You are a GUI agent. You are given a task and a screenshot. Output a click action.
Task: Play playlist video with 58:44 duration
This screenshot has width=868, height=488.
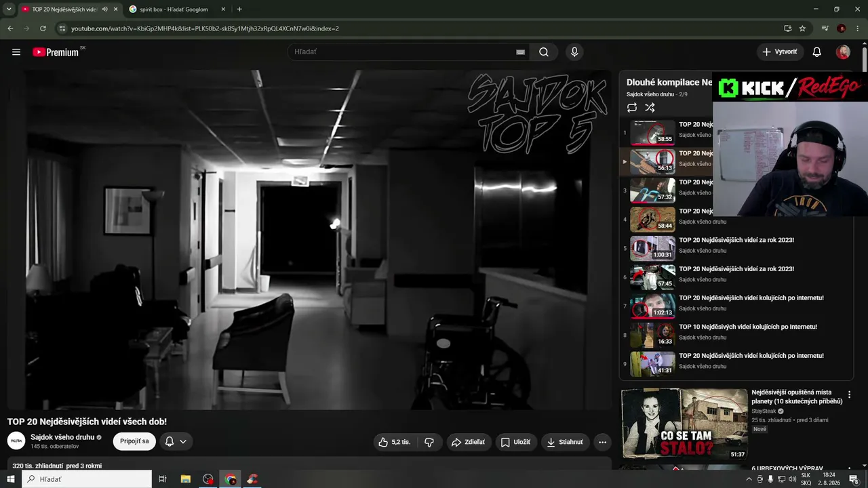(x=652, y=220)
